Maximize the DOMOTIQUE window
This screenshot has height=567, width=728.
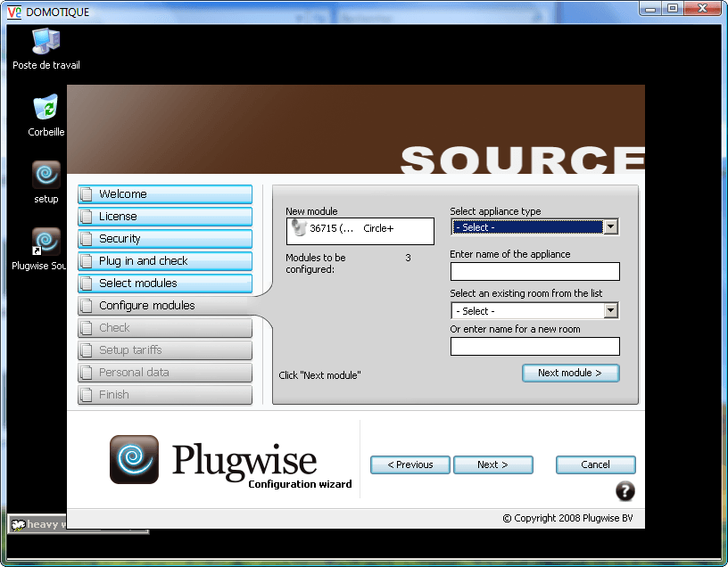click(673, 9)
